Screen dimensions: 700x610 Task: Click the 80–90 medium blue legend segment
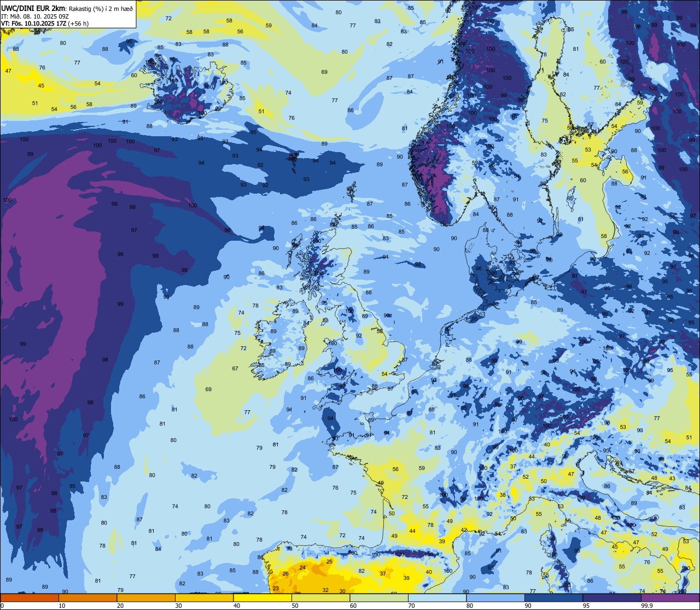[x=495, y=597]
